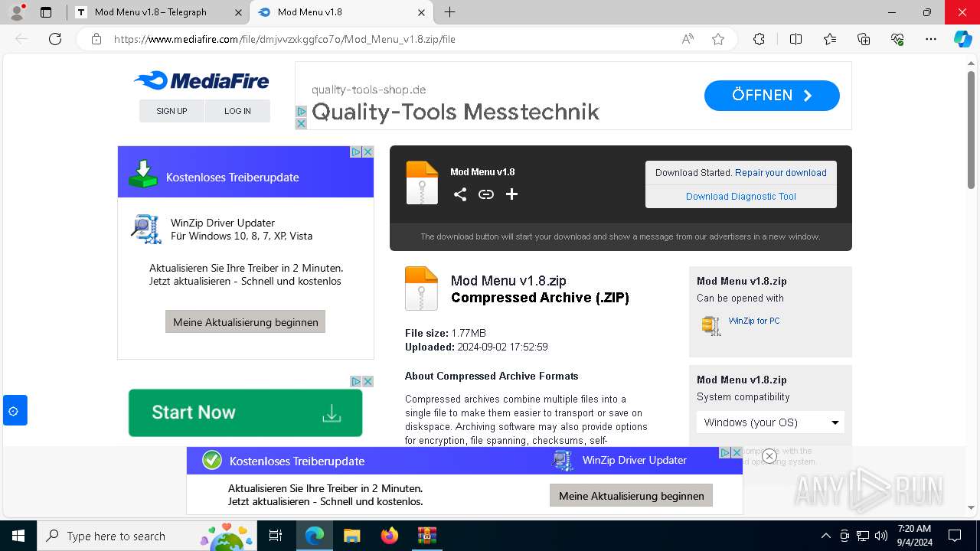Click Meine Aktualisierung beginnen in left ad
The width and height of the screenshot is (980, 551).
246,321
